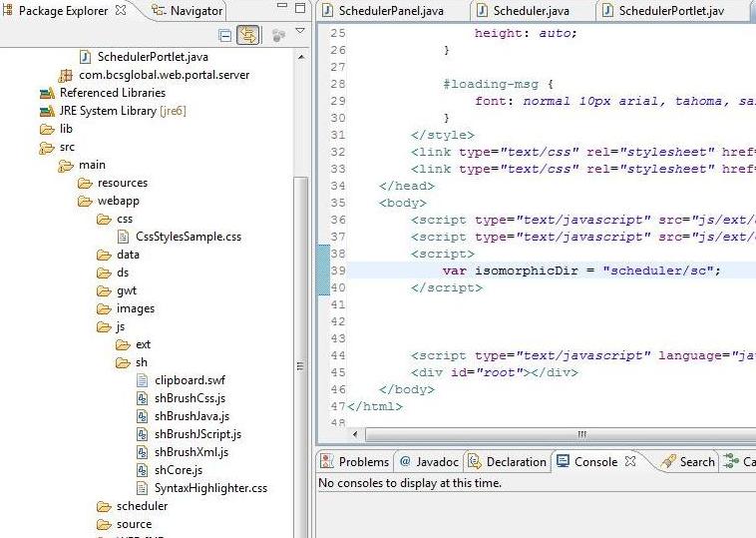Switch to the Navigator tab
This screenshot has width=756, height=538.
pos(187,11)
